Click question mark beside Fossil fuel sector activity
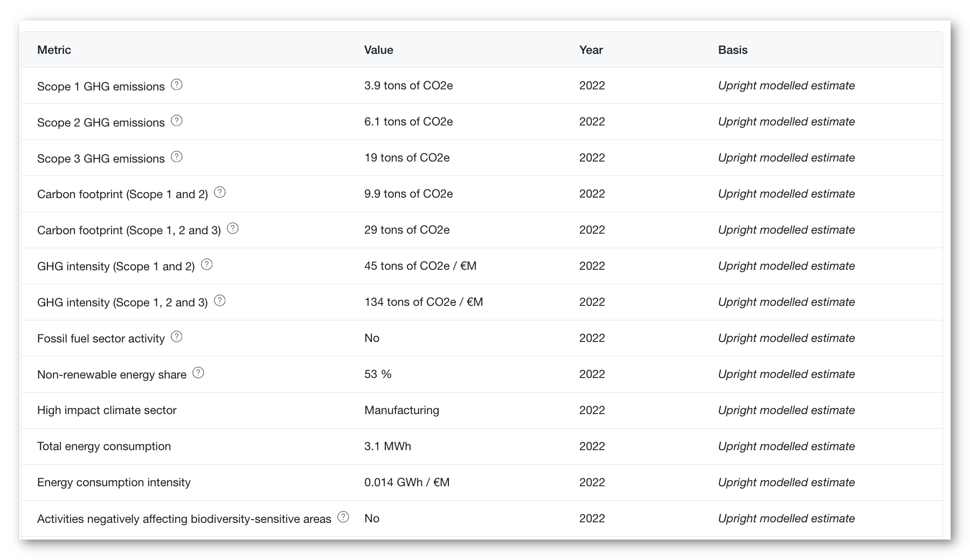This screenshot has width=970, height=560. [177, 337]
